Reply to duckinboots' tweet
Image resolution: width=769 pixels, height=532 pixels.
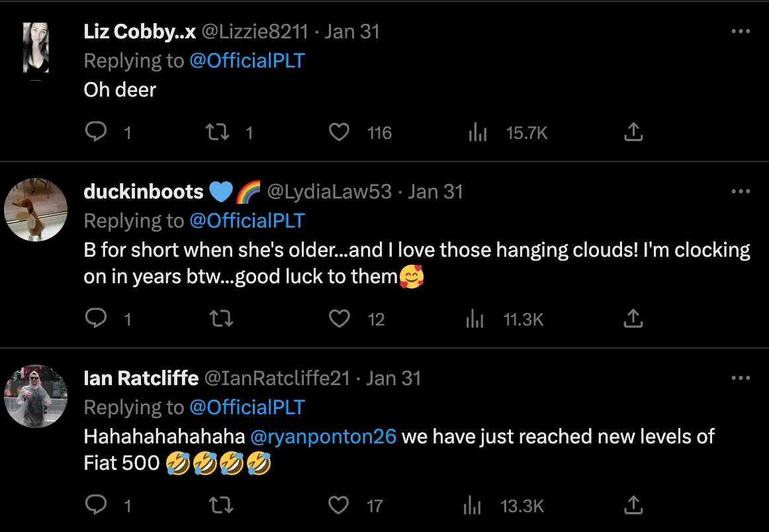(97, 320)
